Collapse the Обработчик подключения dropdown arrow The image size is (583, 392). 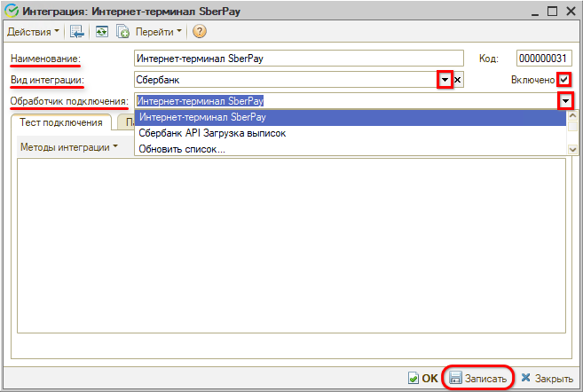[565, 101]
